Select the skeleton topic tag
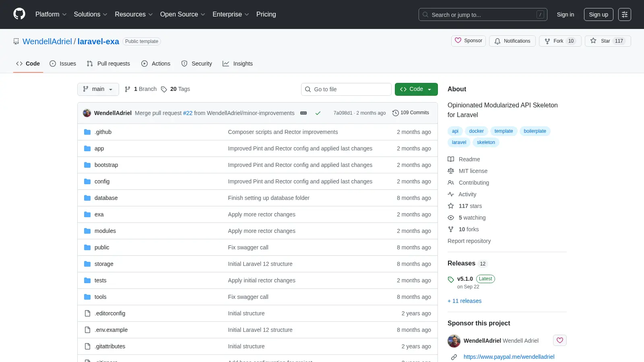 (x=486, y=142)
